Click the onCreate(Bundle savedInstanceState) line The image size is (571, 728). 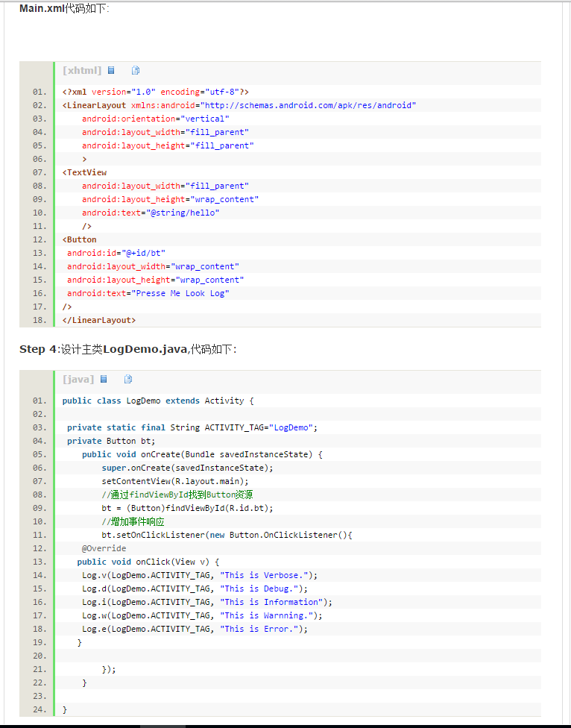(202, 454)
